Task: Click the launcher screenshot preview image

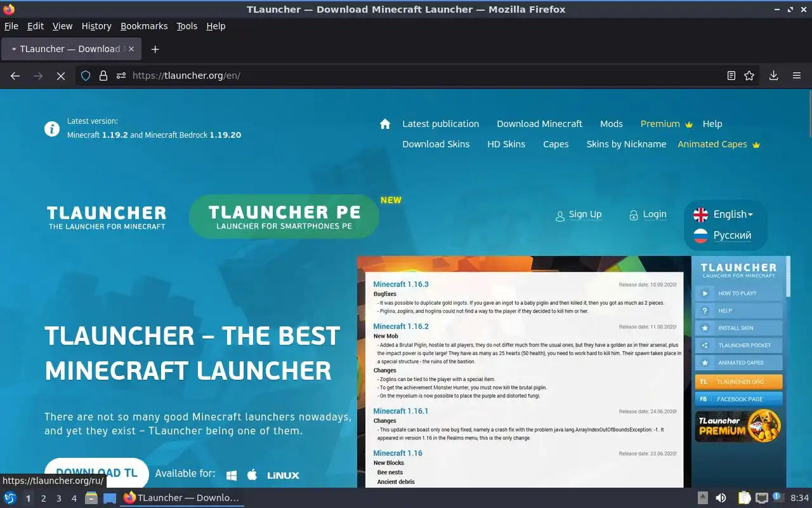Action: click(573, 372)
